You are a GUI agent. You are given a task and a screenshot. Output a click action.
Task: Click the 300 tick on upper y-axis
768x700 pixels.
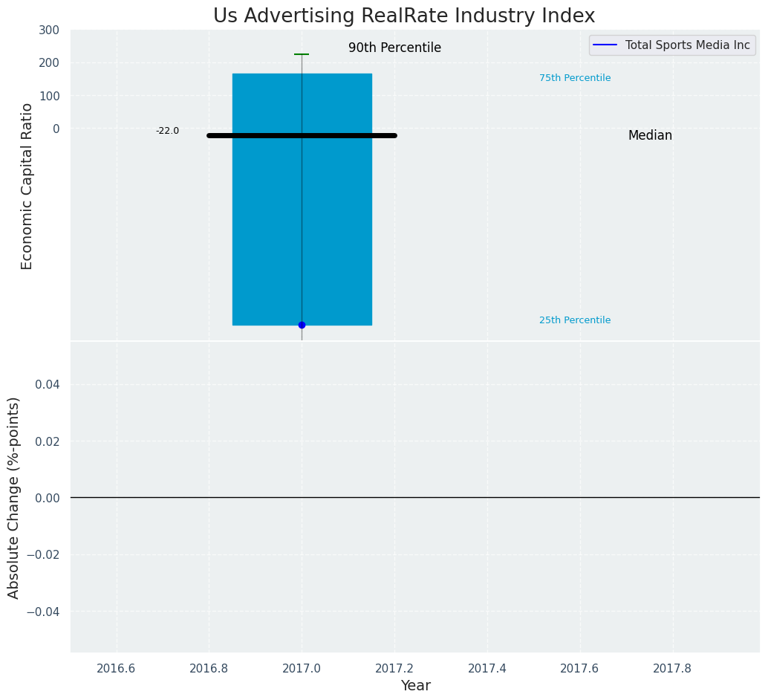tap(49, 30)
